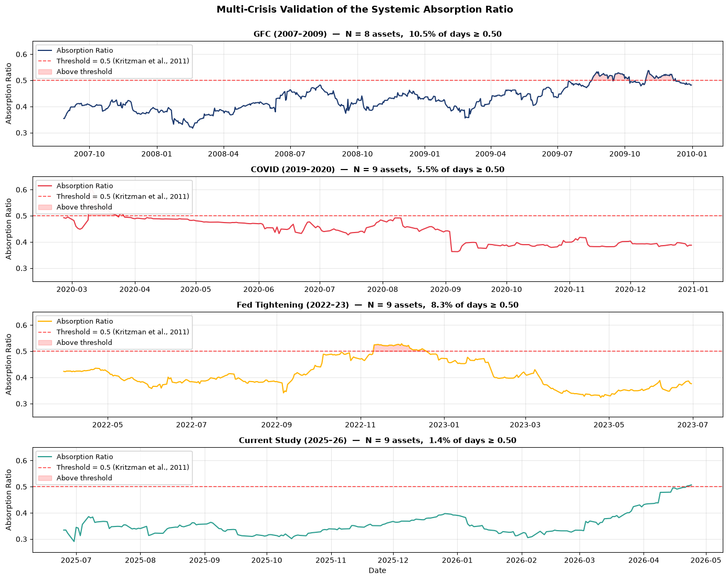Click the "2022-05" date tick label
The height and width of the screenshot is (580, 728).
tap(108, 424)
